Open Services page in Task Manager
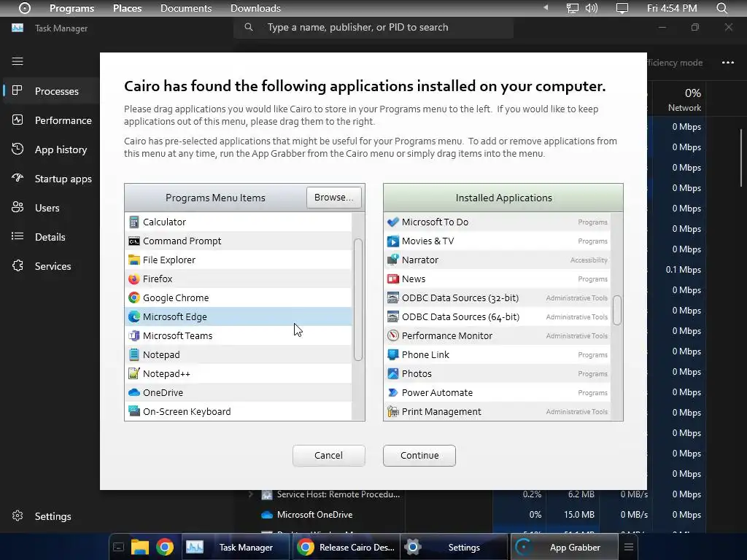747x560 pixels. click(52, 266)
